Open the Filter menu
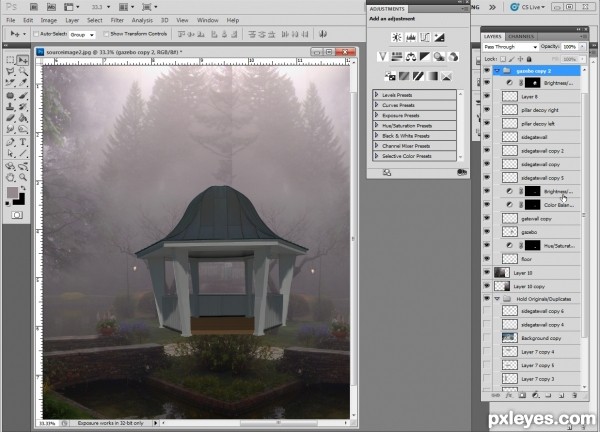 pyautogui.click(x=117, y=20)
